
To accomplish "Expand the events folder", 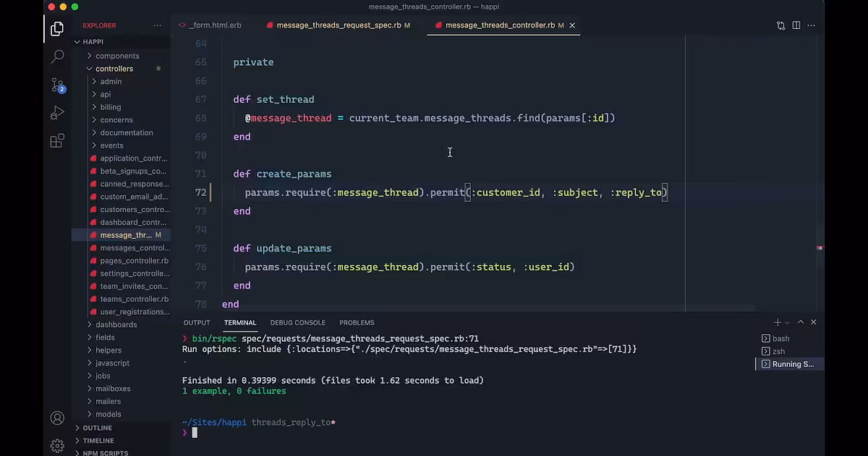I will (x=111, y=145).
